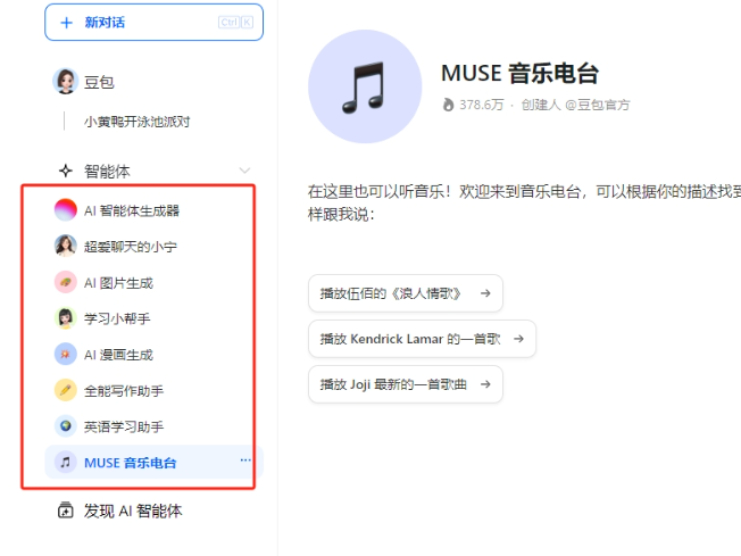Click creator link @豆包官方

597,105
